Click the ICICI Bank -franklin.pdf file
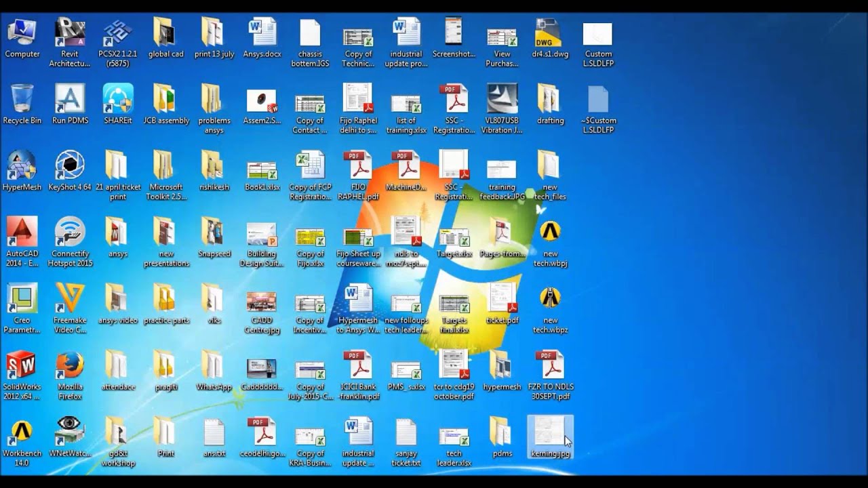This screenshot has width=868, height=488. click(x=358, y=375)
